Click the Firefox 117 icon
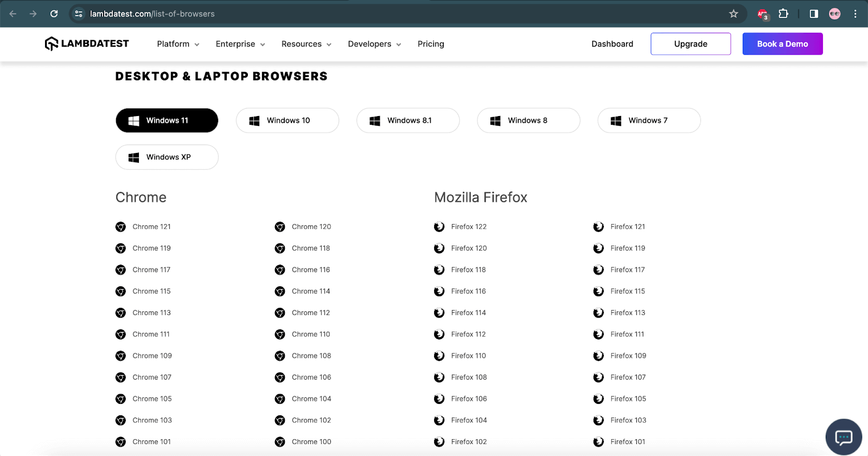Image resolution: width=868 pixels, height=456 pixels. click(x=598, y=270)
